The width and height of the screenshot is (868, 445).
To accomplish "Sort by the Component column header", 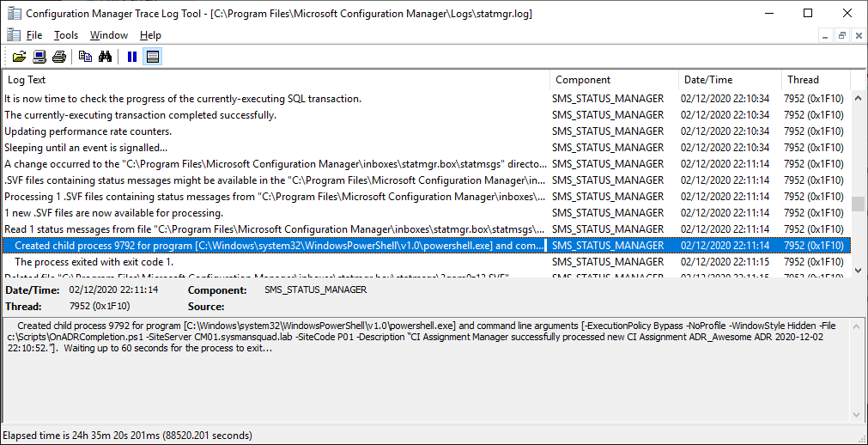I will click(614, 80).
